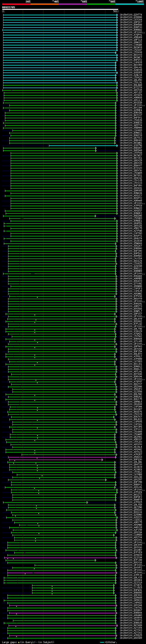The width and height of the screenshot is (146, 644).
Task: Click hit label UniRef100_Q84PD1
Action: click(x=131, y=223)
